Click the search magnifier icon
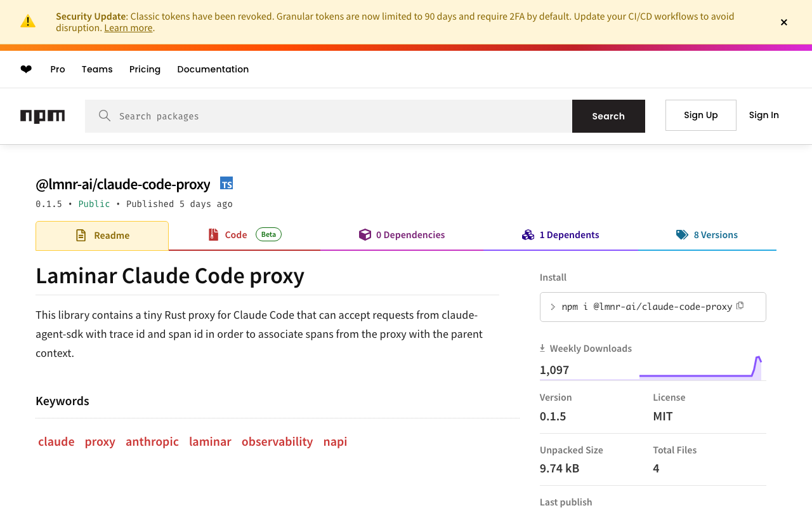The width and height of the screenshot is (812, 508). (x=105, y=116)
